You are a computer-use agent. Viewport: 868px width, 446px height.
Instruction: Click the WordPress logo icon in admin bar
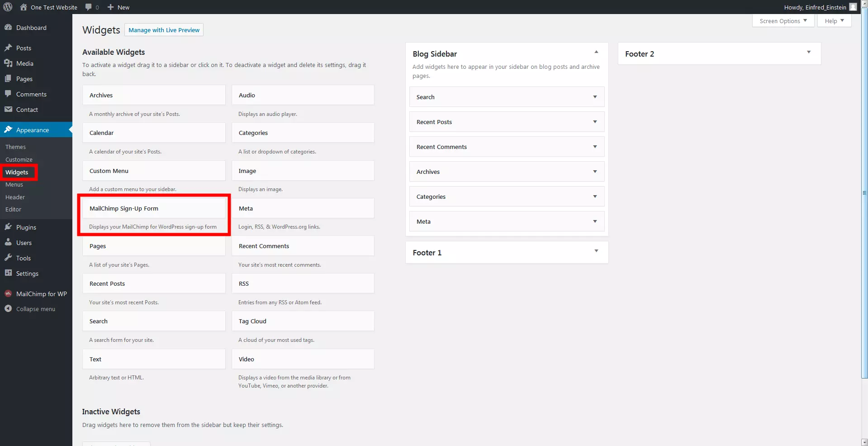tap(8, 7)
